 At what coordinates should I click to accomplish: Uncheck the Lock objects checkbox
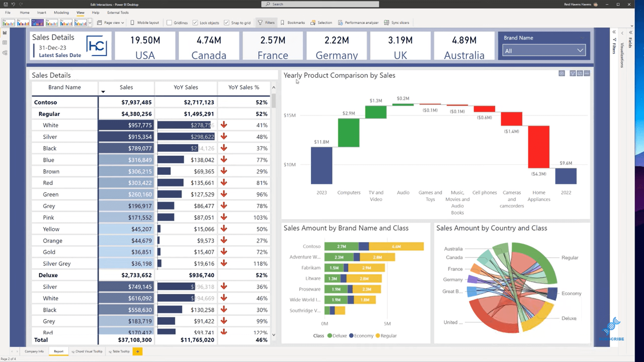(x=195, y=22)
